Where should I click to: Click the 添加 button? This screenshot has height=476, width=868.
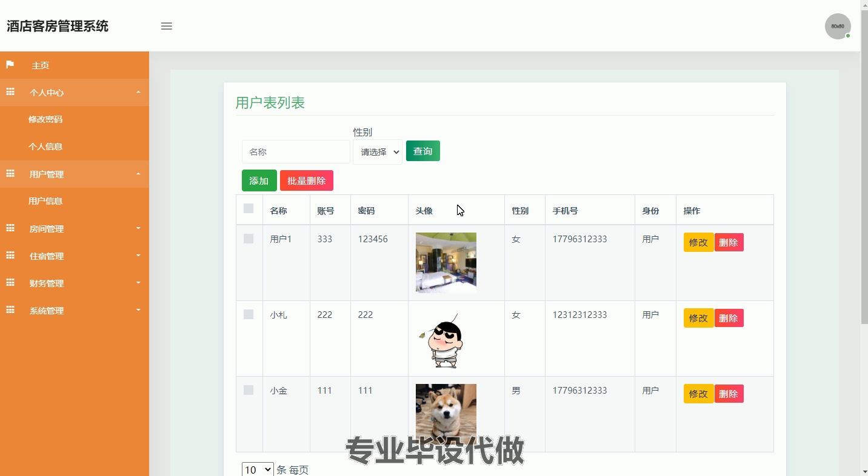pos(259,180)
